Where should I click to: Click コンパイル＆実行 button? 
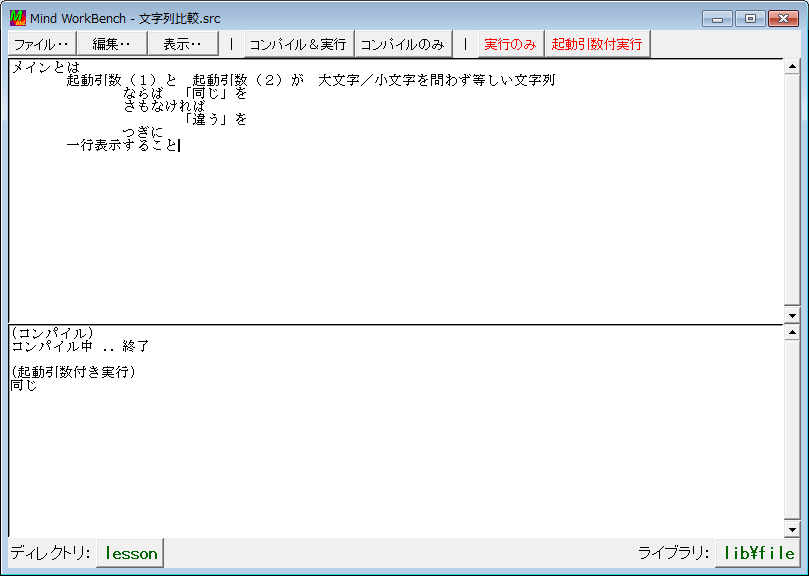click(298, 44)
